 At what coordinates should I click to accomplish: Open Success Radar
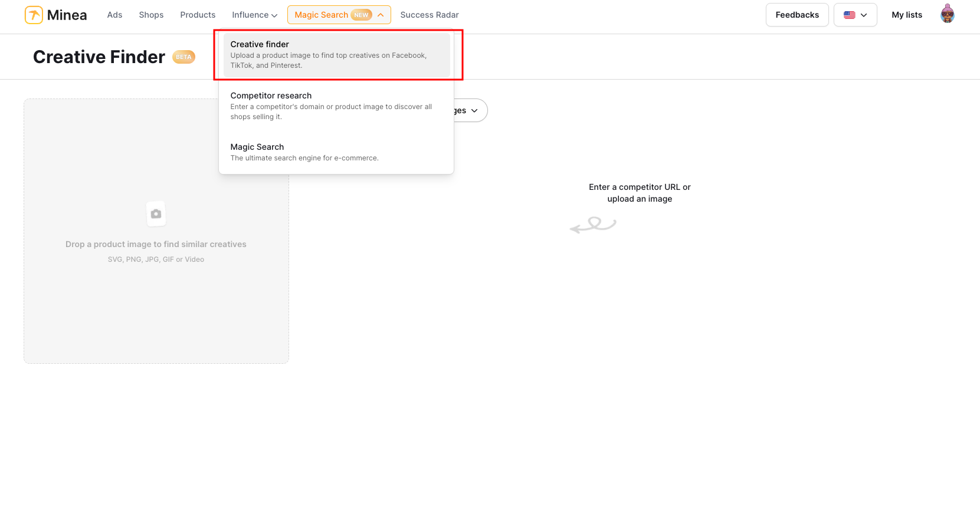click(429, 15)
